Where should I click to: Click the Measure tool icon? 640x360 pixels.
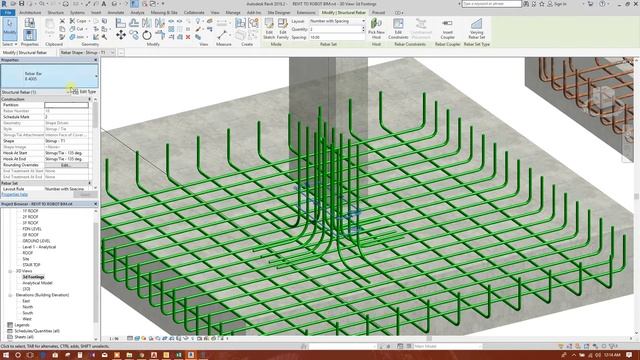point(222,35)
